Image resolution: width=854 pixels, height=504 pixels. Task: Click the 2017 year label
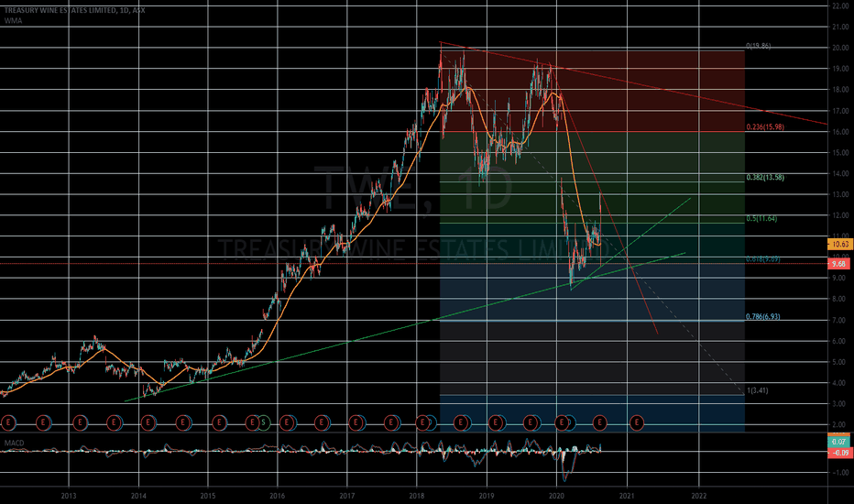(x=347, y=496)
